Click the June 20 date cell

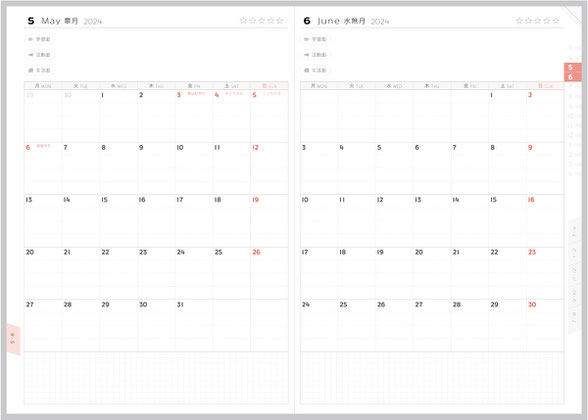point(432,273)
